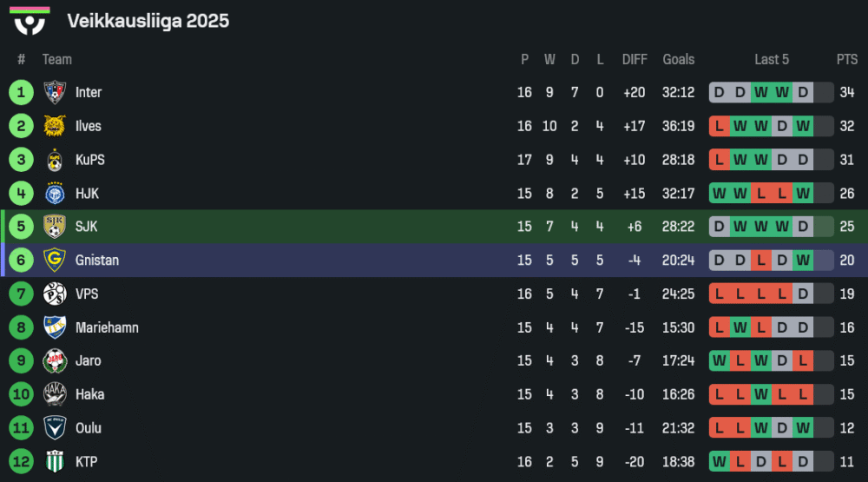Open the Haka team link
Screen dimensions: 868x482
[89, 394]
